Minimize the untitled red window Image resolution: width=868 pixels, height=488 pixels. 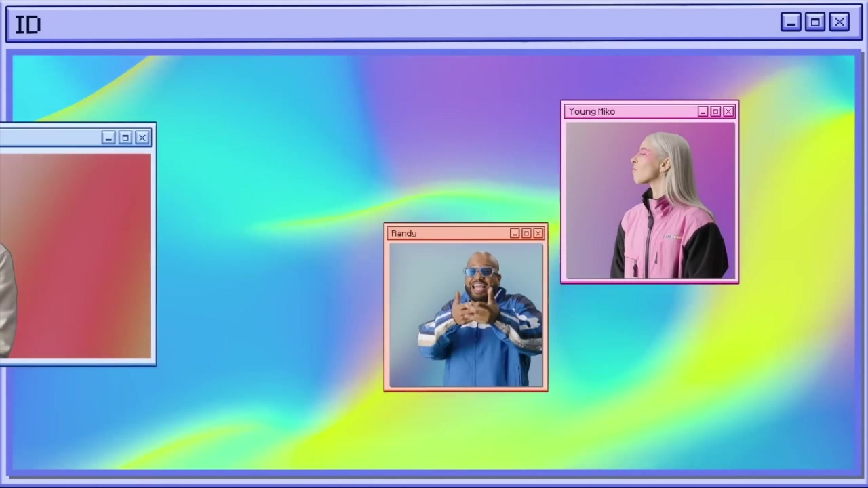108,138
